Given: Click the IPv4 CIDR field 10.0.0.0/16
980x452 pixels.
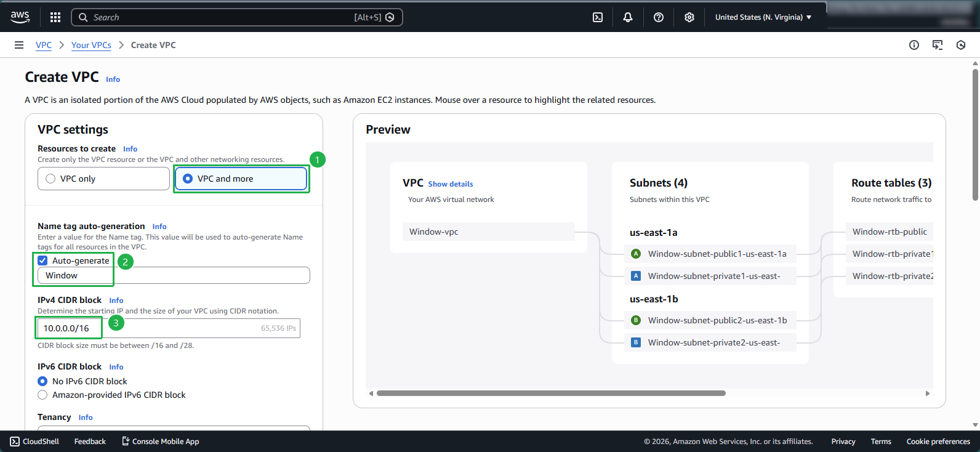Looking at the screenshot, I should point(169,328).
